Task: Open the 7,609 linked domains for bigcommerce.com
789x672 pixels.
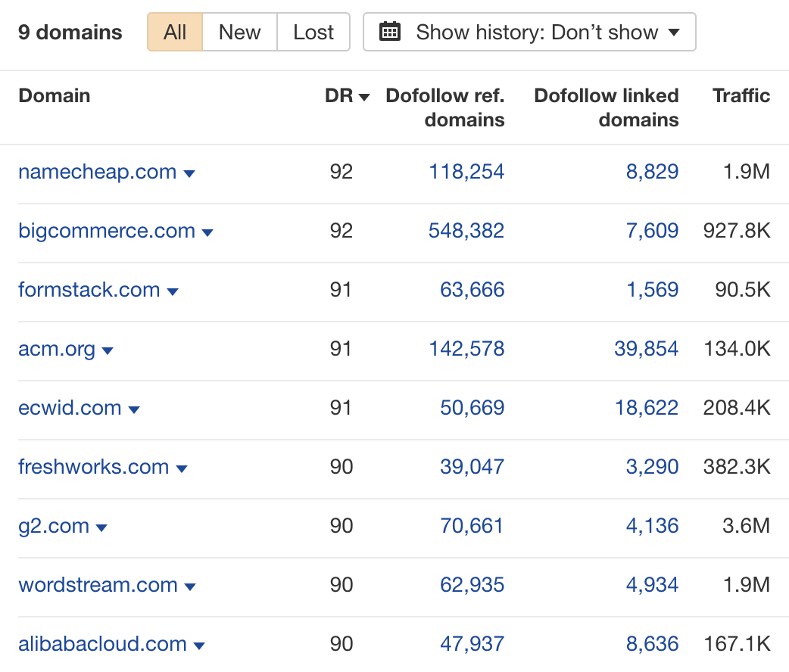Action: [x=653, y=232]
